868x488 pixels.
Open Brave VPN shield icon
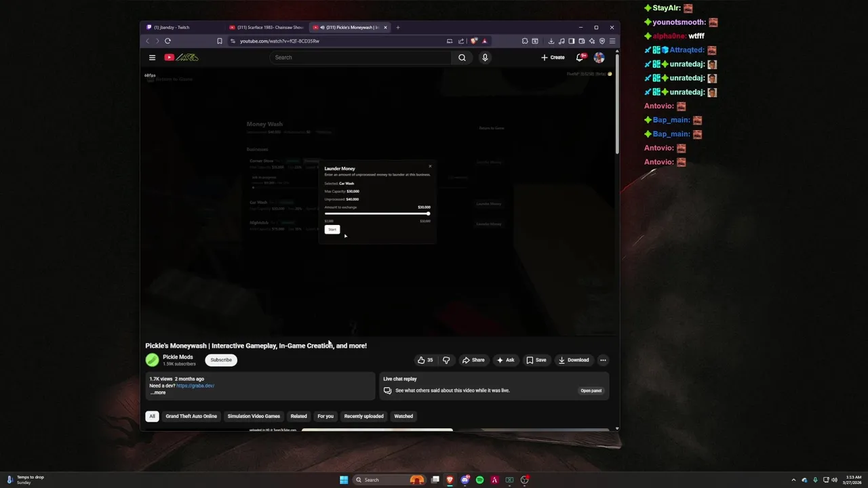tap(601, 41)
